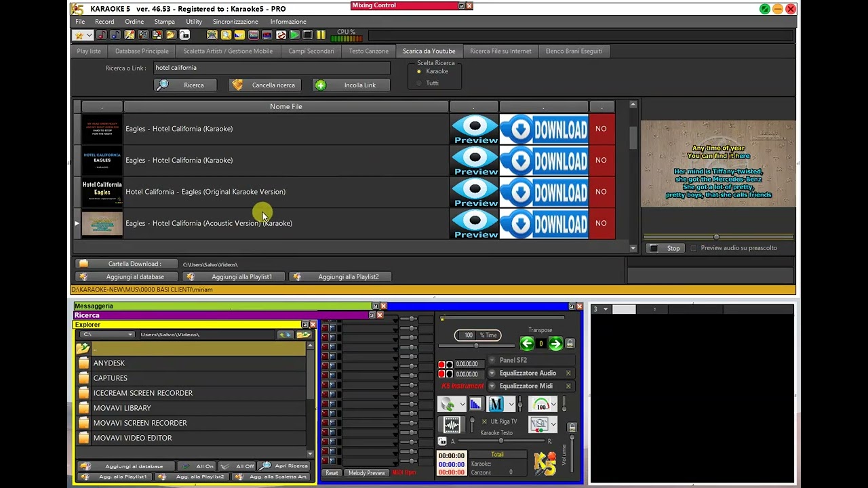The image size is (868, 488).
Task: Click the All Off button in Explorer
Action: click(237, 466)
